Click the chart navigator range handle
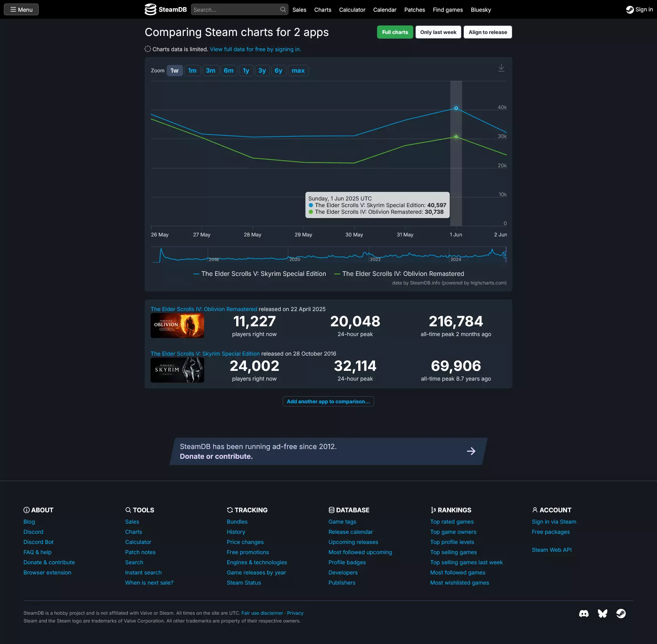This screenshot has width=657, height=644. point(505,255)
